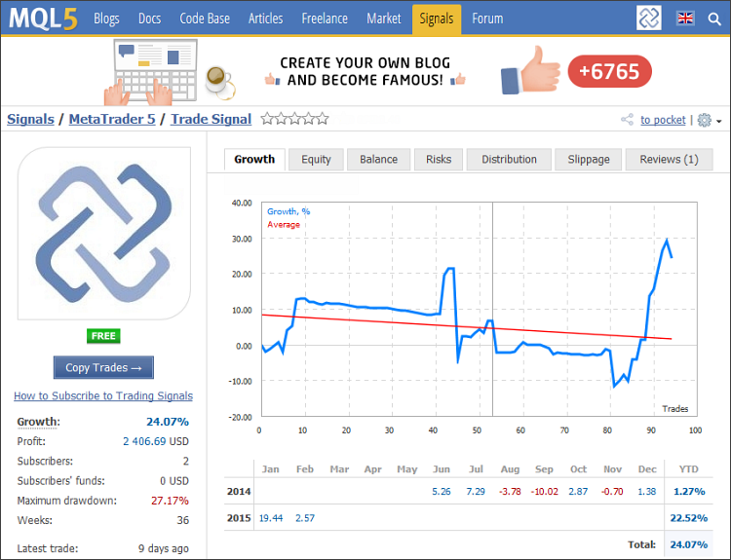Click the MetaTrader 5 breadcrumb link

pos(112,119)
